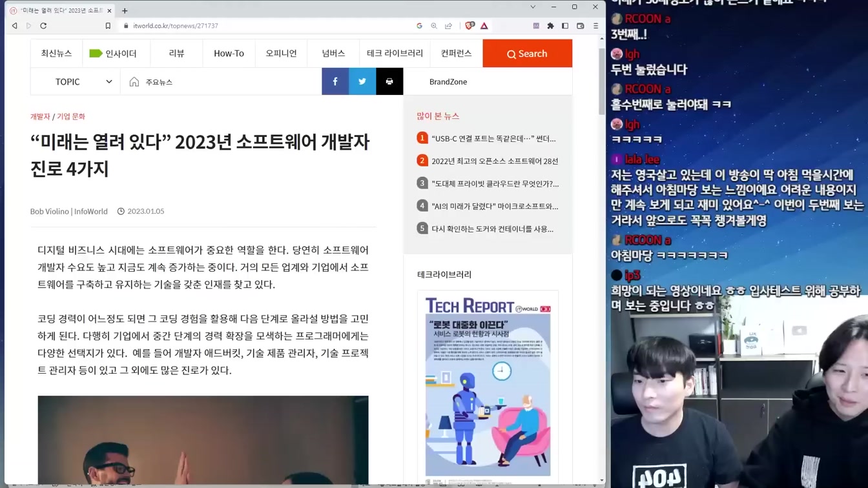The image size is (868, 488).
Task: Open the browser hamburger menu
Action: (595, 26)
